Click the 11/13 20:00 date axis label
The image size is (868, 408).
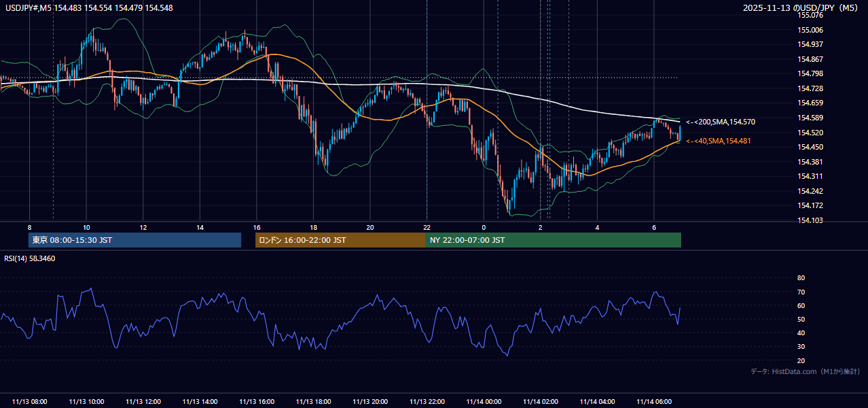[370, 402]
